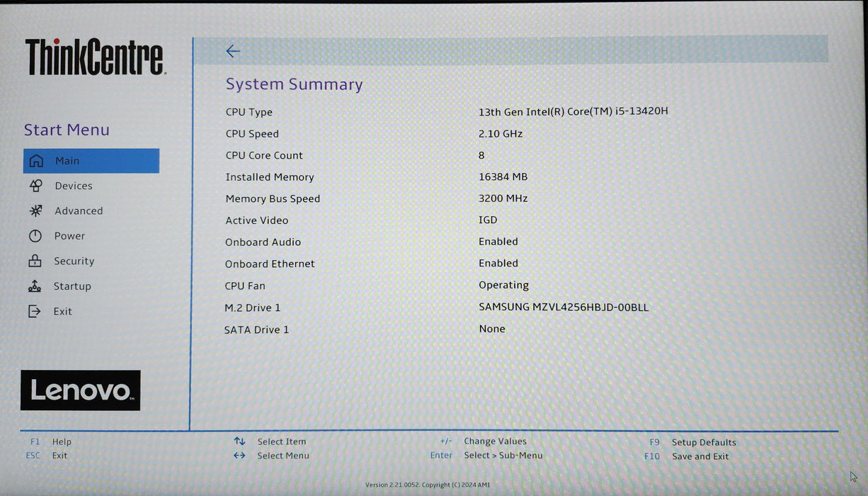Screen dimensions: 868x496
Task: Click F9 Setup Defaults
Action: click(692, 442)
